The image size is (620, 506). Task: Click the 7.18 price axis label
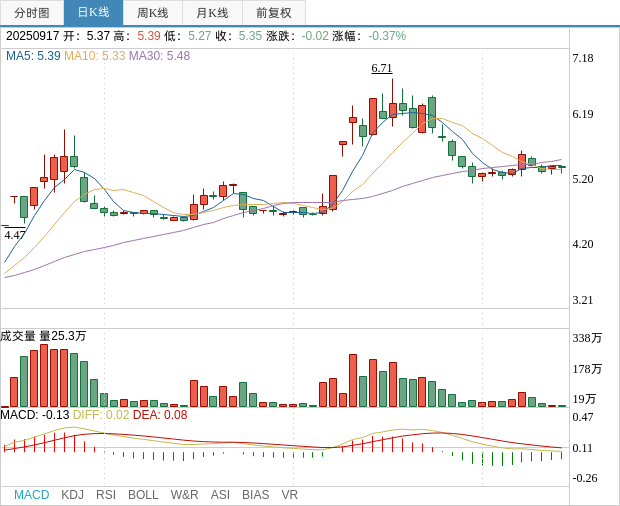tap(583, 58)
